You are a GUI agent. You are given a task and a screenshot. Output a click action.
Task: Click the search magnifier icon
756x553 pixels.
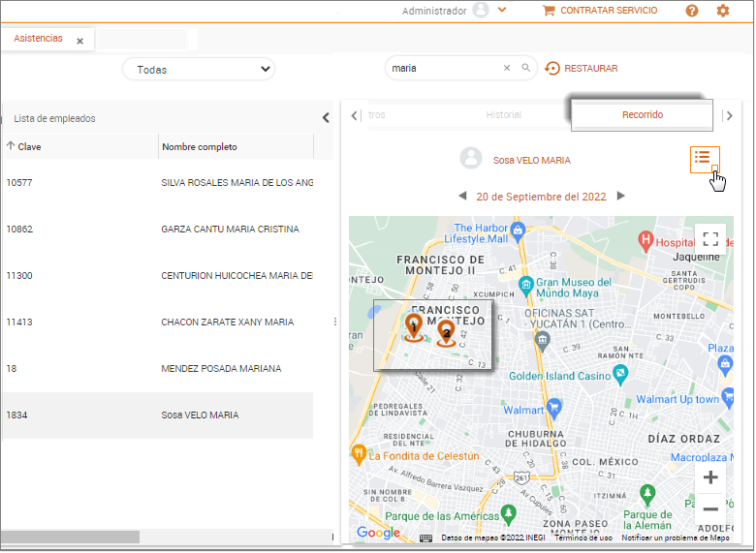tap(526, 69)
